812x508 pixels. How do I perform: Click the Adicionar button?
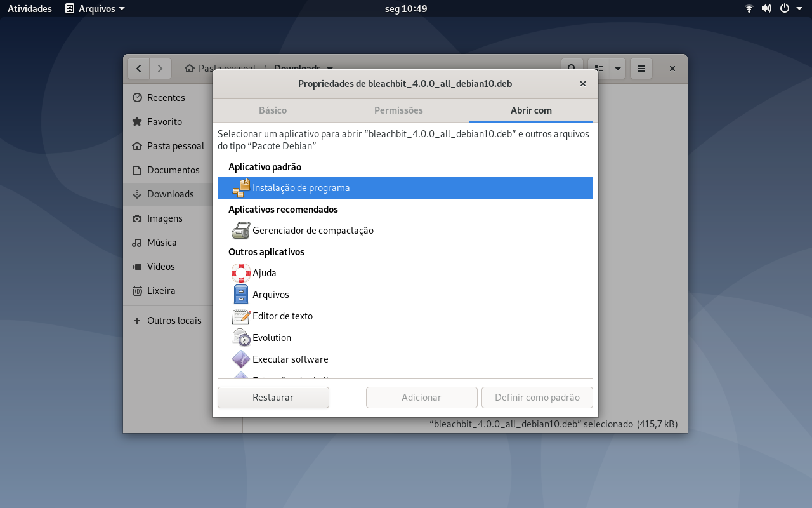point(422,398)
